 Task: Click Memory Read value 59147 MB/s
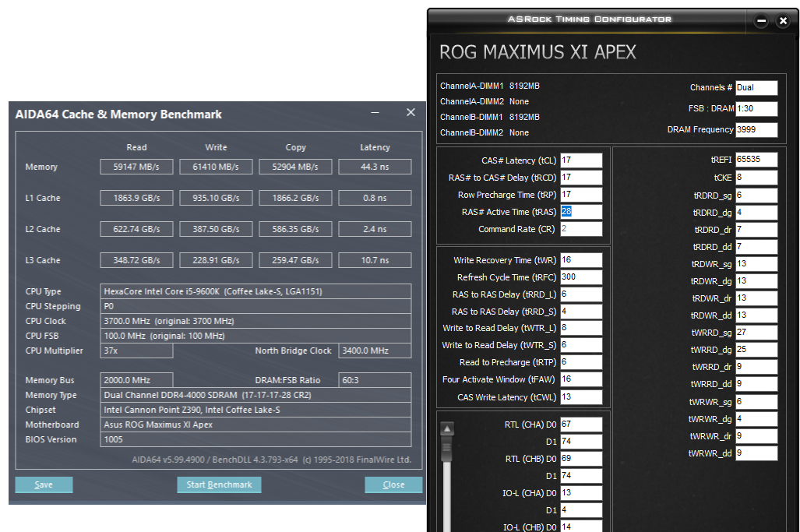(136, 167)
